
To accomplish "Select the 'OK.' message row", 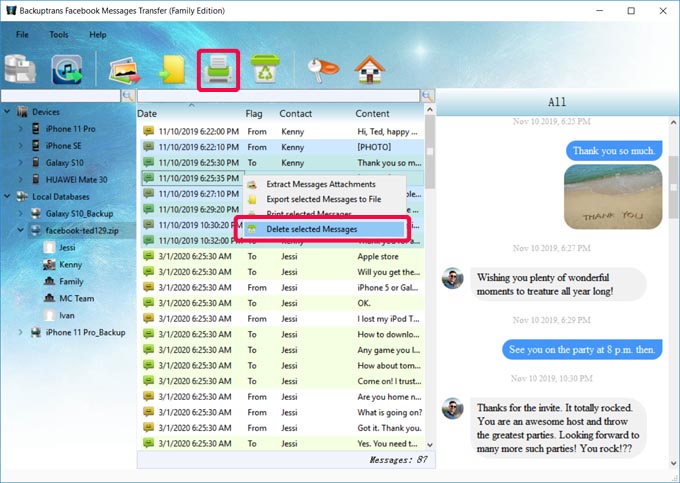I will [281, 303].
